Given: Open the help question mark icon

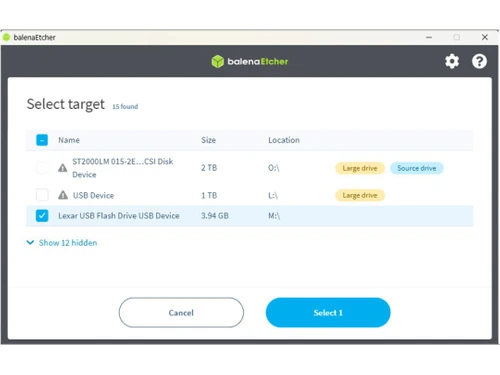Looking at the screenshot, I should 479,61.
